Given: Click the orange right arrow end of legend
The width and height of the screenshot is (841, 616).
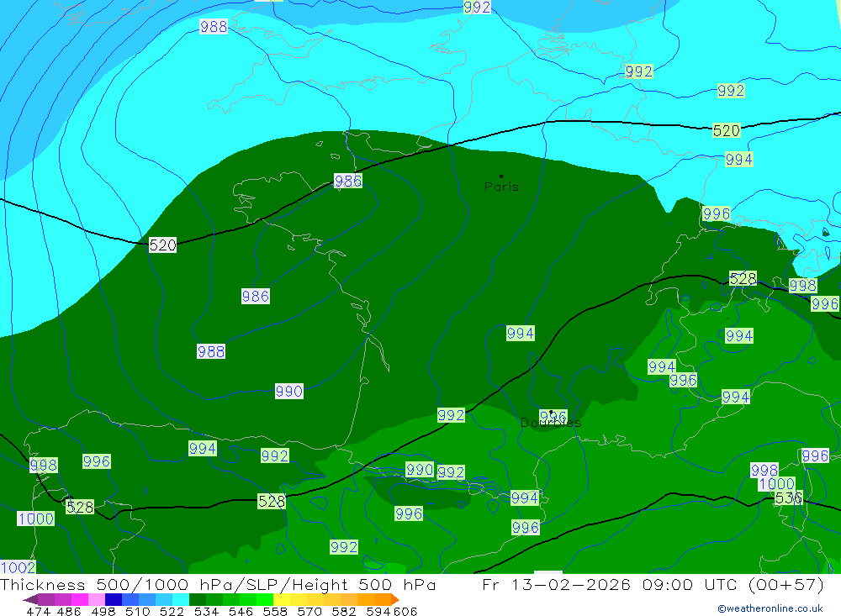Looking at the screenshot, I should (395, 599).
